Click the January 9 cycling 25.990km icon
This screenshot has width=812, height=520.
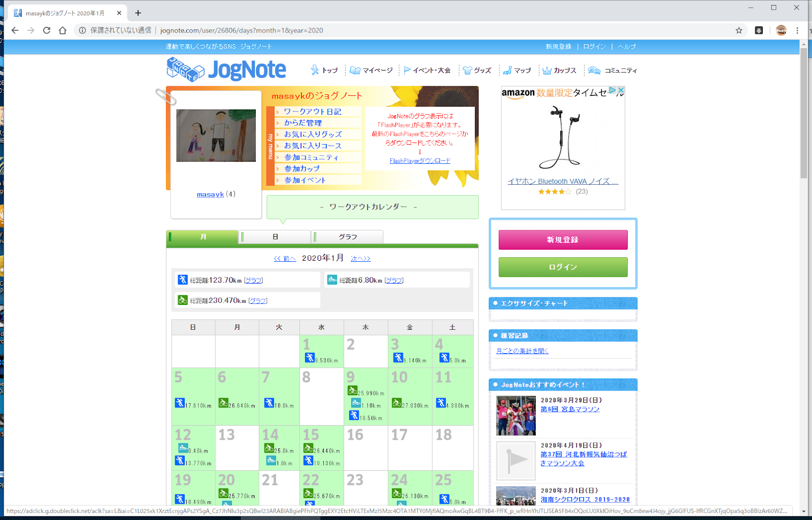pos(352,391)
